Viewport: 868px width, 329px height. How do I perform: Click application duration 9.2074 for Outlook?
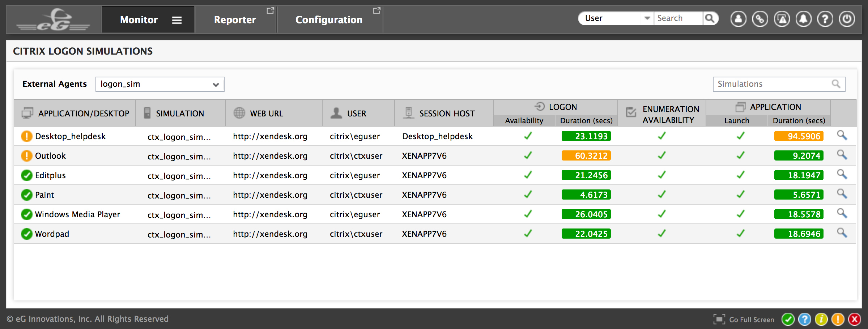click(x=799, y=156)
